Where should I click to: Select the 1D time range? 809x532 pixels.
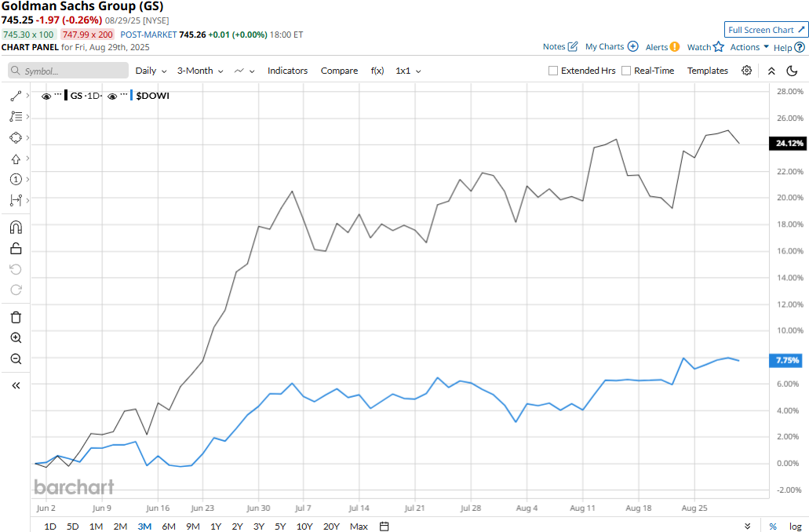pos(50,527)
